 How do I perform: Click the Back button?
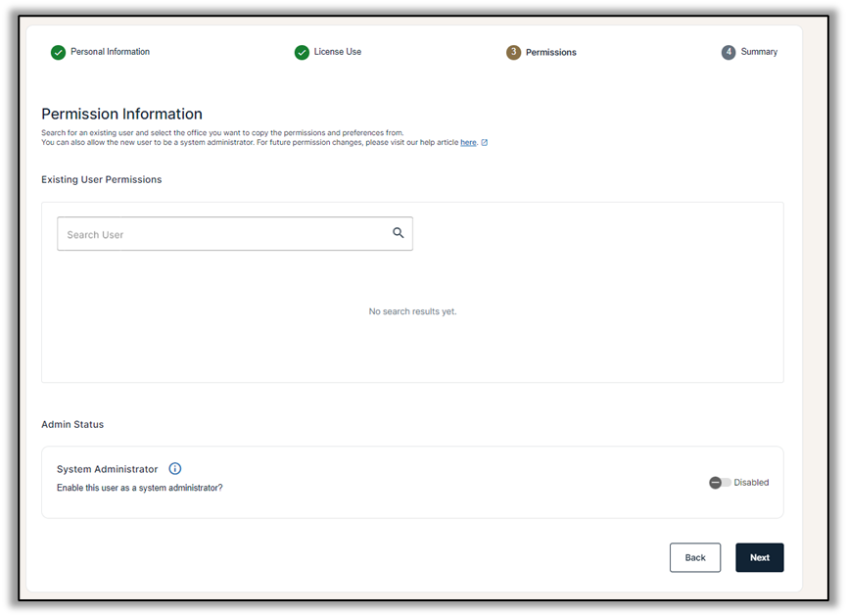(695, 557)
